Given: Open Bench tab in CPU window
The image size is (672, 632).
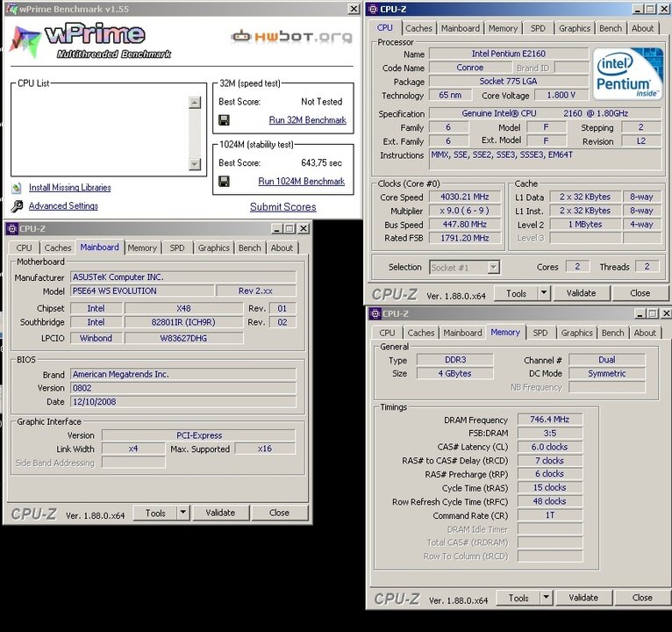Looking at the screenshot, I should 611,29.
